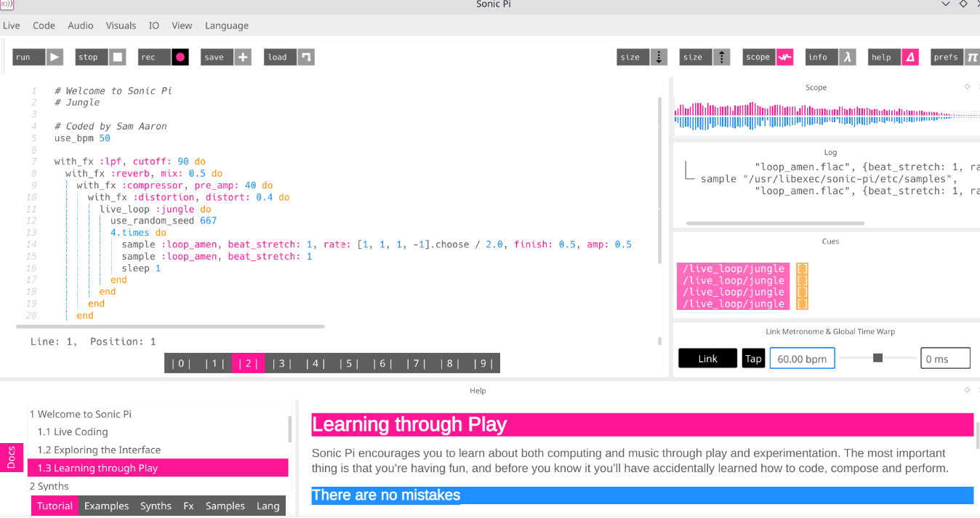Open '1 Welcome to Sonic Pi' in tutorial list
This screenshot has height=518, width=980.
158,414
